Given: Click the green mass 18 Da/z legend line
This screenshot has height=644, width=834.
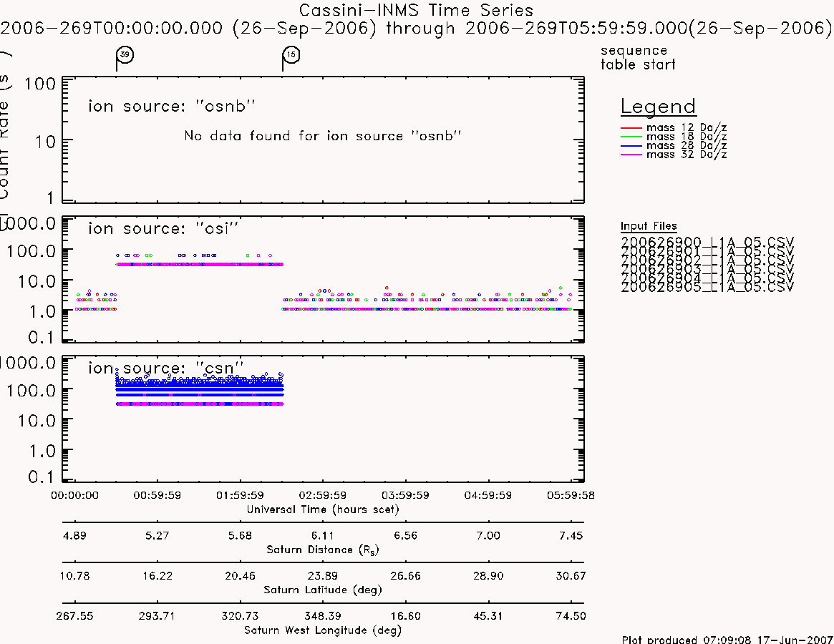Looking at the screenshot, I should [631, 137].
